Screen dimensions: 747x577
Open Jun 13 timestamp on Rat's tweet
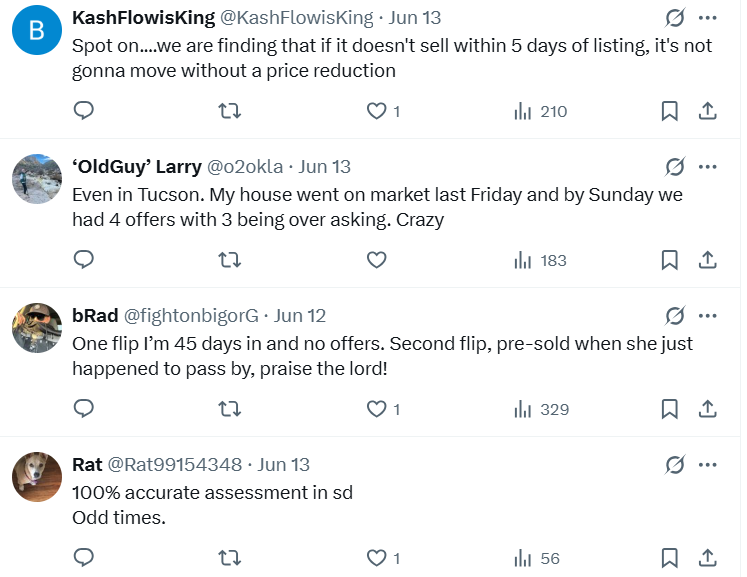point(283,465)
